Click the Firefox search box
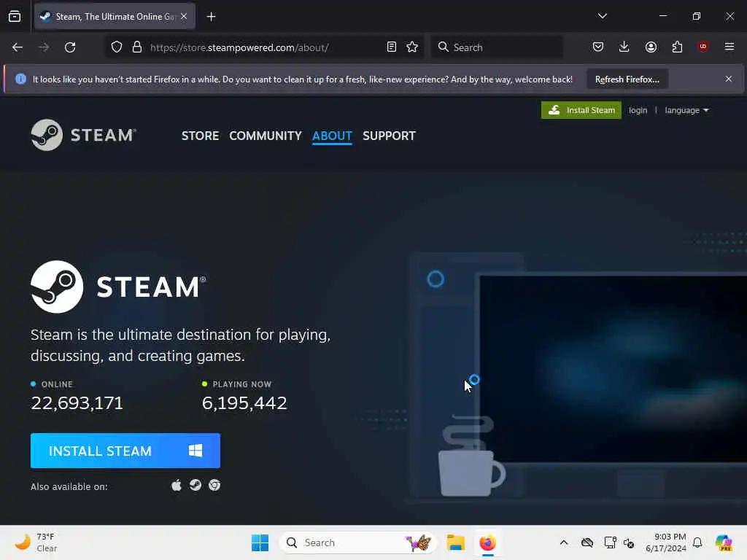 pos(497,47)
